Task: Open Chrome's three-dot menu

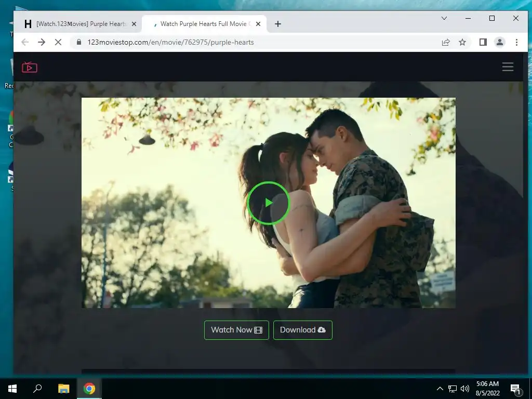Action: pos(516,42)
